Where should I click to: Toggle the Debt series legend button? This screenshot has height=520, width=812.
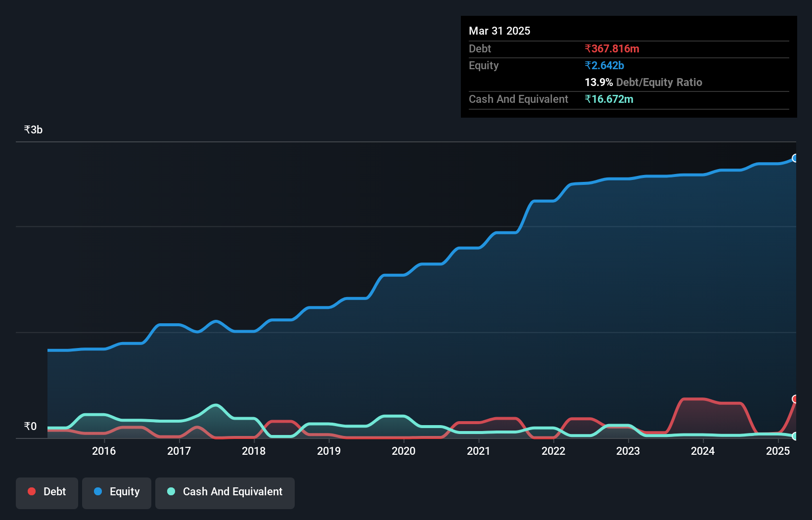[x=47, y=493]
